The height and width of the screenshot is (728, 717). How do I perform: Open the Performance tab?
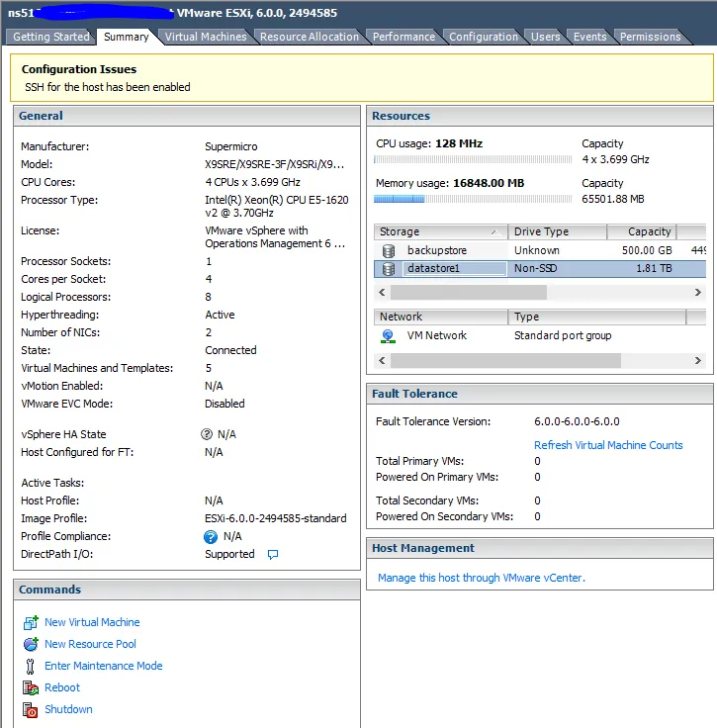pyautogui.click(x=403, y=37)
